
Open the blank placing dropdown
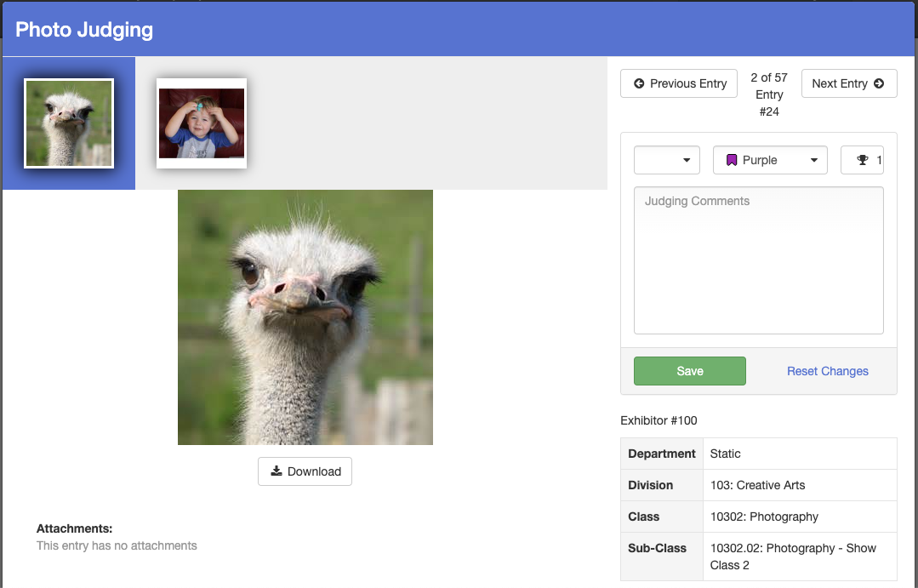click(x=666, y=159)
